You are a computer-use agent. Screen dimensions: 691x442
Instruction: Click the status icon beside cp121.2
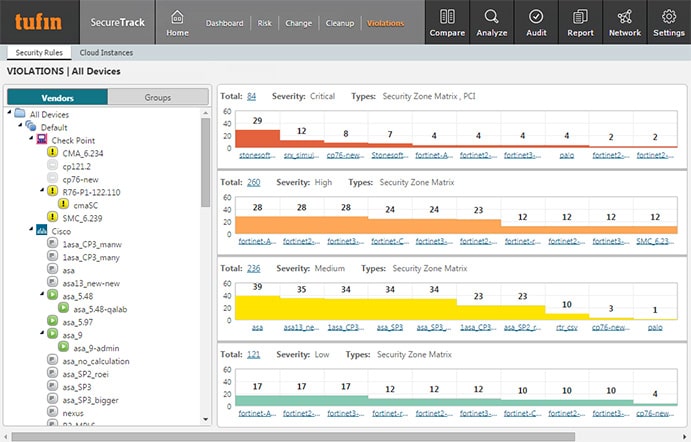point(52,165)
